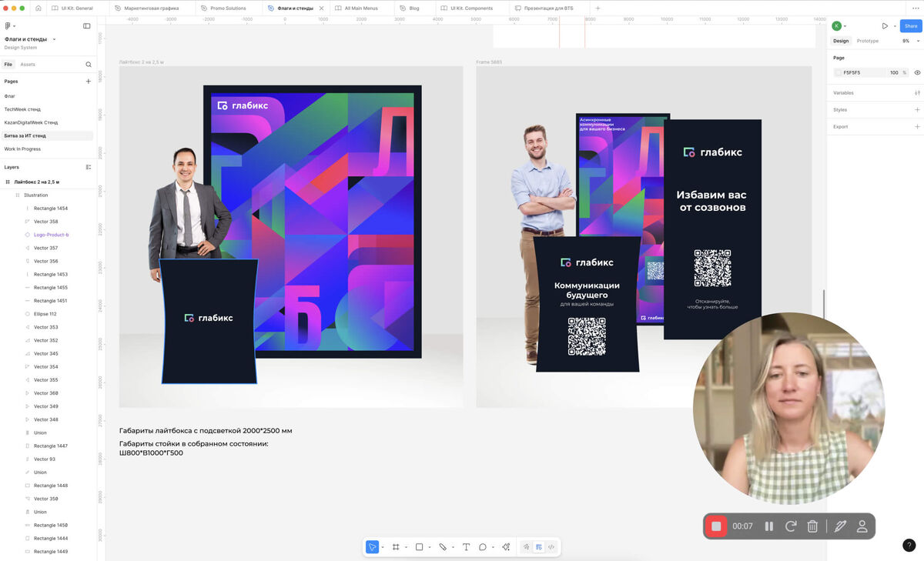Click the F5F5F5 page color swatch

pyautogui.click(x=838, y=72)
